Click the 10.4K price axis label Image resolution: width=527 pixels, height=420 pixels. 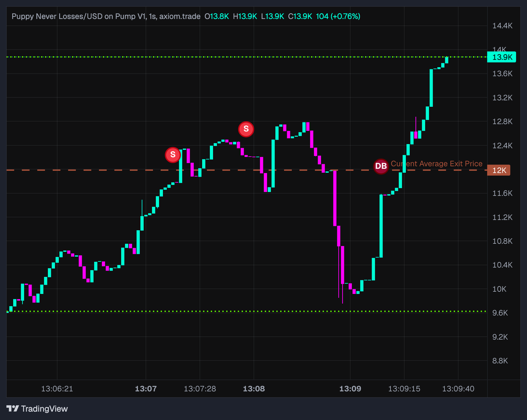click(x=502, y=265)
